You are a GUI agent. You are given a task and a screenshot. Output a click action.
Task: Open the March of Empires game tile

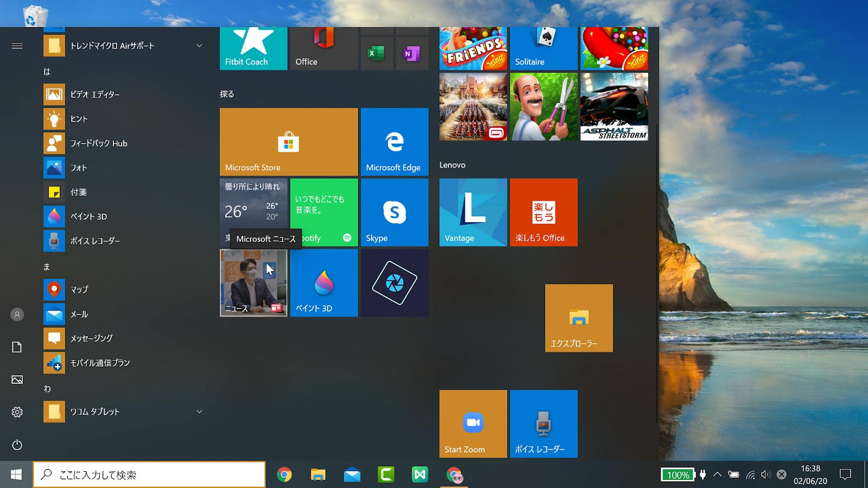coord(473,107)
